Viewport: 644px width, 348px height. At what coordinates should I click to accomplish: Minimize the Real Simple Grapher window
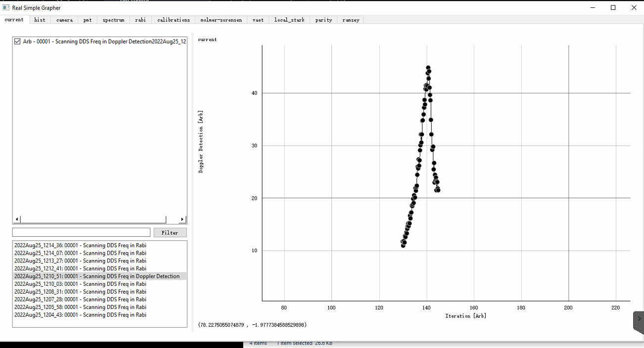(x=593, y=7)
